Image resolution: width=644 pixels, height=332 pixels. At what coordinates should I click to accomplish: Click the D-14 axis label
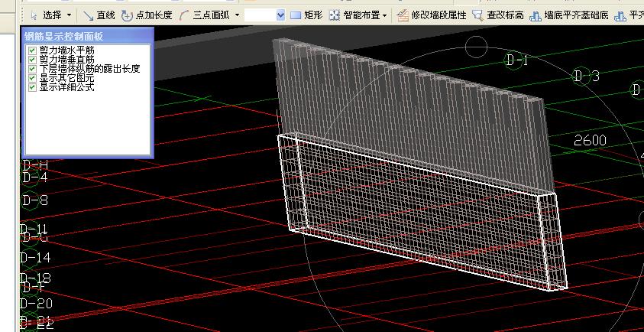click(x=36, y=258)
